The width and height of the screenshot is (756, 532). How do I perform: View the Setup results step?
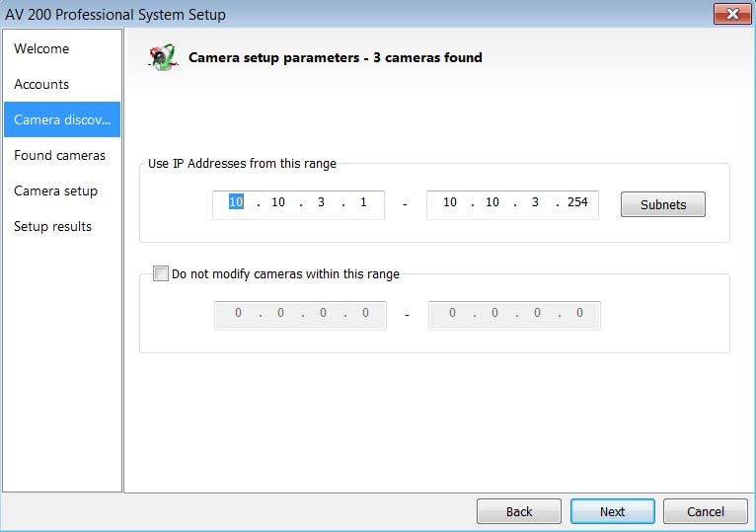(x=52, y=226)
